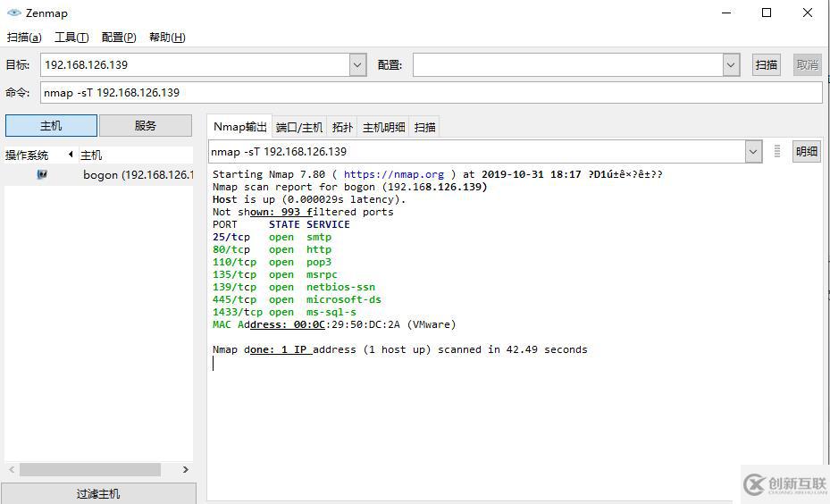
Task: Click the Zenmap eye icon in title bar
Action: (x=13, y=13)
